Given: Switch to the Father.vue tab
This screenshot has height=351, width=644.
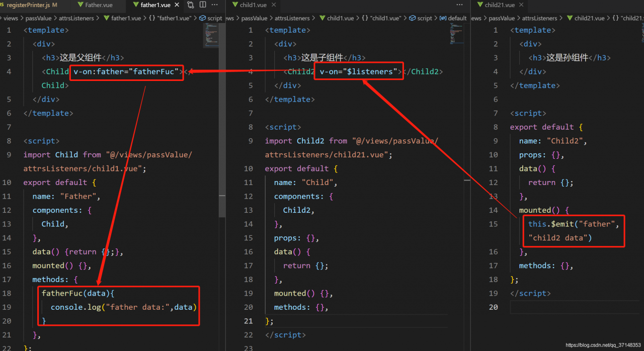Looking at the screenshot, I should point(99,5).
